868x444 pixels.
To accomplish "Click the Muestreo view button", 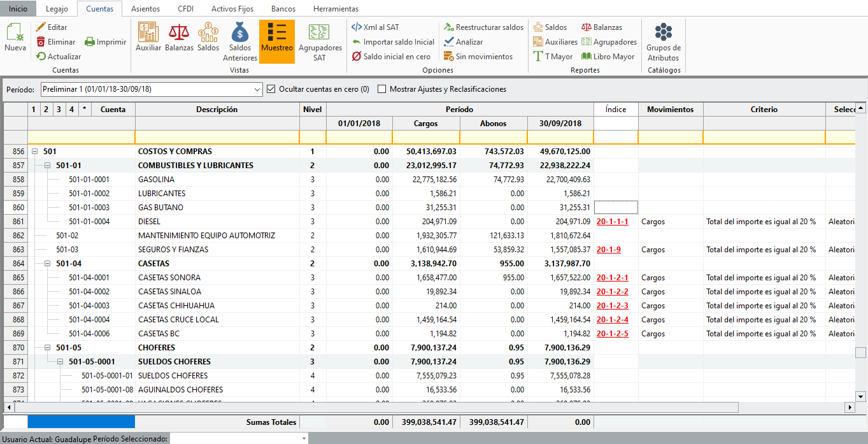I will pyautogui.click(x=277, y=39).
